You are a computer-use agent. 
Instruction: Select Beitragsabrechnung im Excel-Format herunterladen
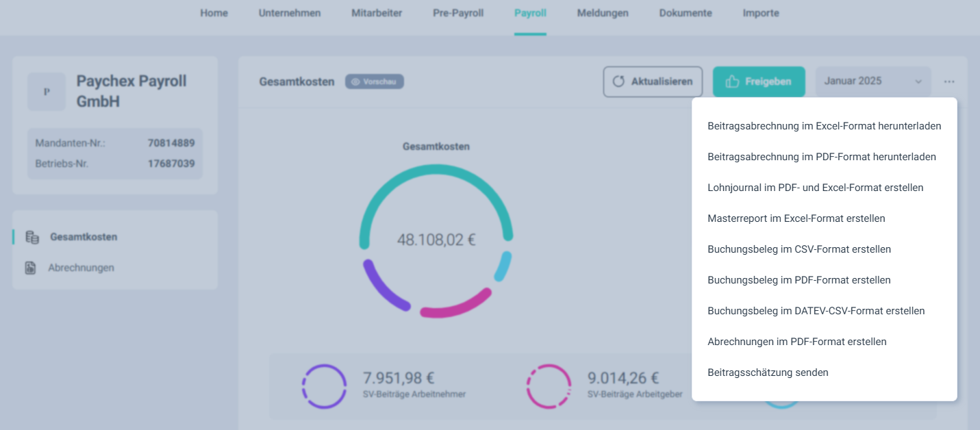click(824, 126)
